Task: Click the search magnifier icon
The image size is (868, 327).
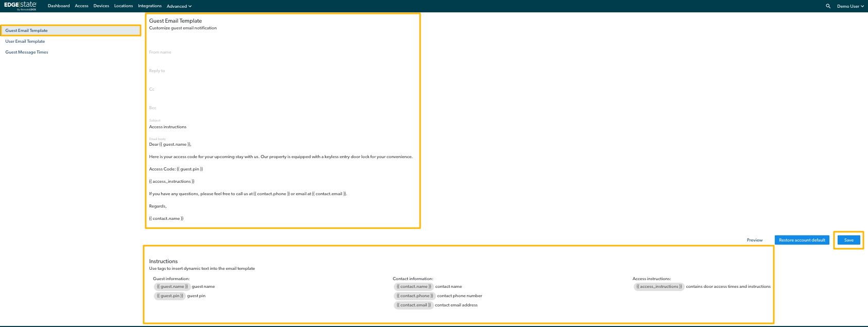Action: click(828, 6)
